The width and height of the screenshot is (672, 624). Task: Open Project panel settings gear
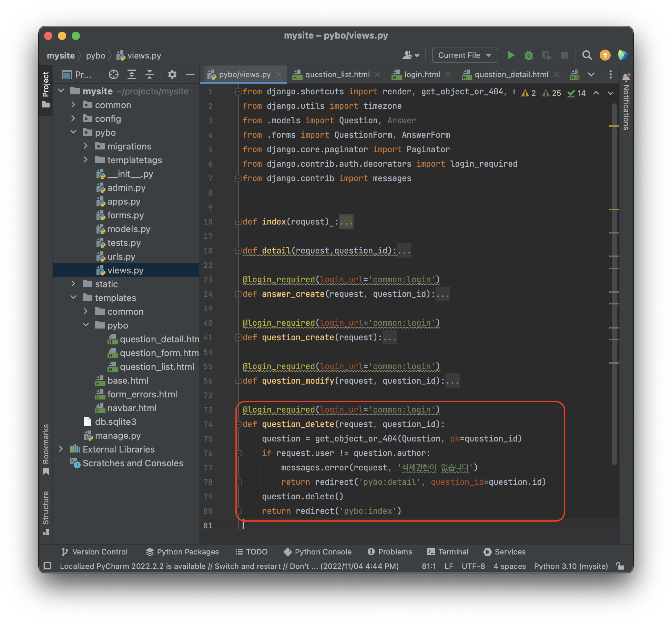pos(172,74)
